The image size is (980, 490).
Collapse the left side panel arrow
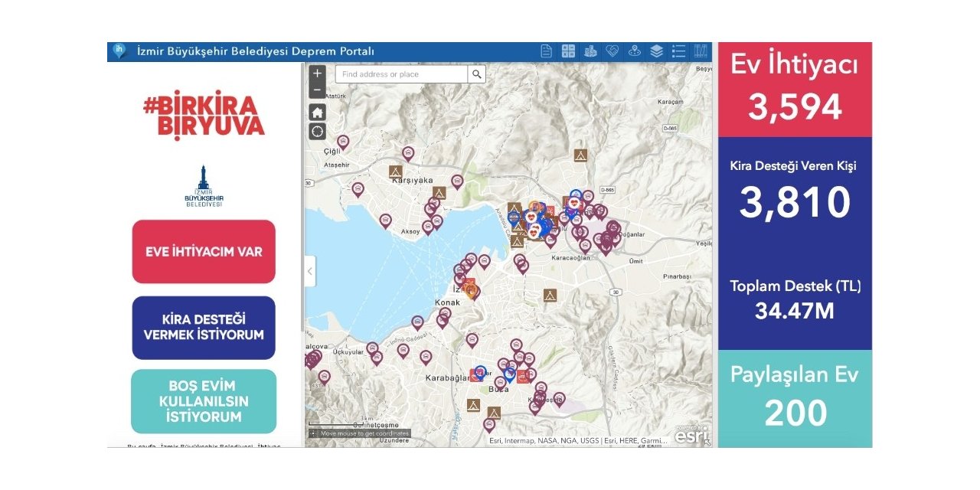(x=310, y=271)
